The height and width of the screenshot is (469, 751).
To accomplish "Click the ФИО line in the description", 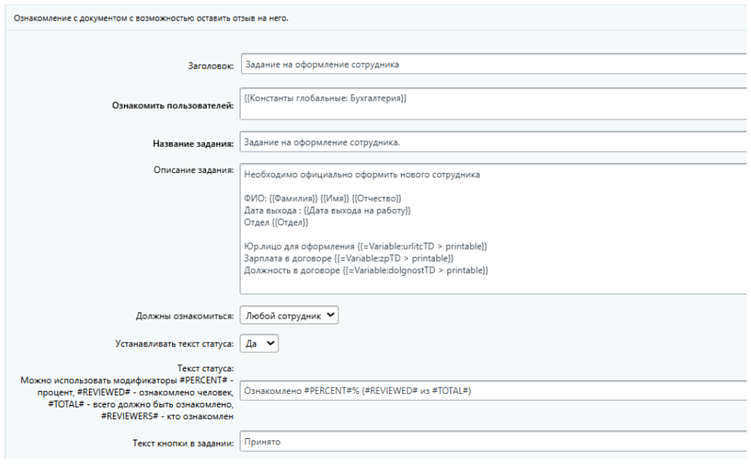I will 322,199.
